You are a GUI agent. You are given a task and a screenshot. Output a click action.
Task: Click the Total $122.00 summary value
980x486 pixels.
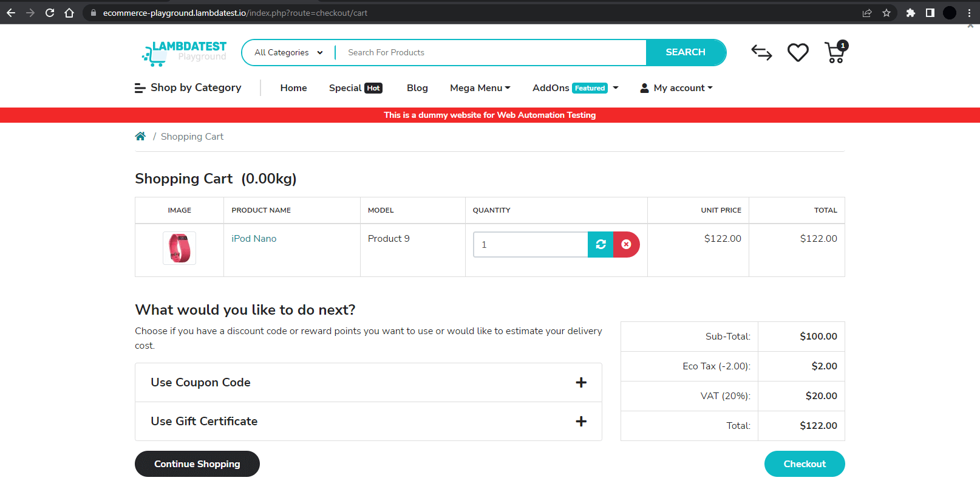(x=818, y=426)
